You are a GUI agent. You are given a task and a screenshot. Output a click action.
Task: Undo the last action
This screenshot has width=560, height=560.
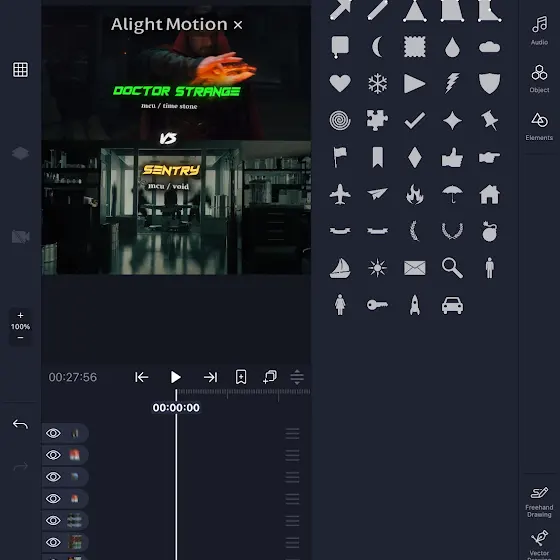coord(20,424)
